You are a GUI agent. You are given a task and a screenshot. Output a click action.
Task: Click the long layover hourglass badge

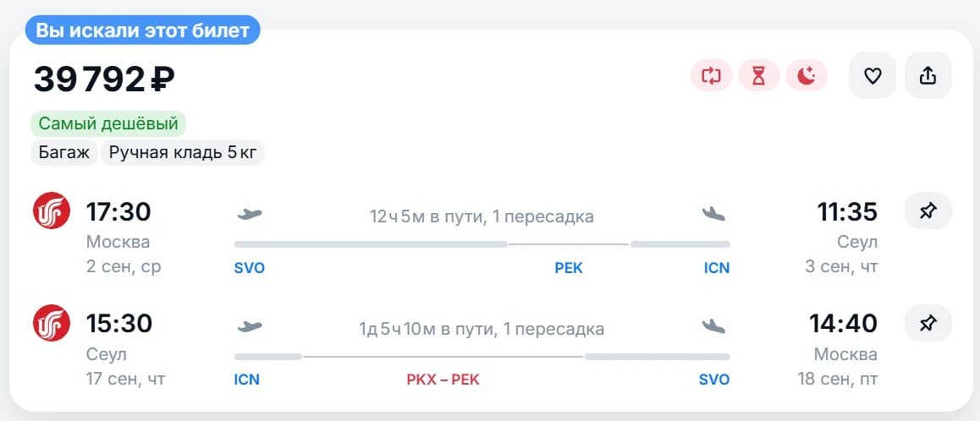[x=759, y=75]
